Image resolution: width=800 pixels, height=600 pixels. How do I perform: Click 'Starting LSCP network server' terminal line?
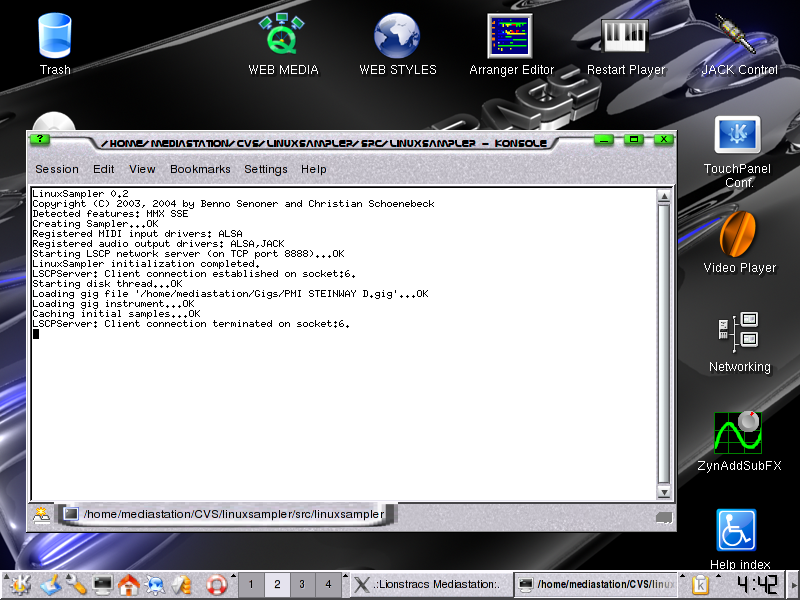[188, 254]
